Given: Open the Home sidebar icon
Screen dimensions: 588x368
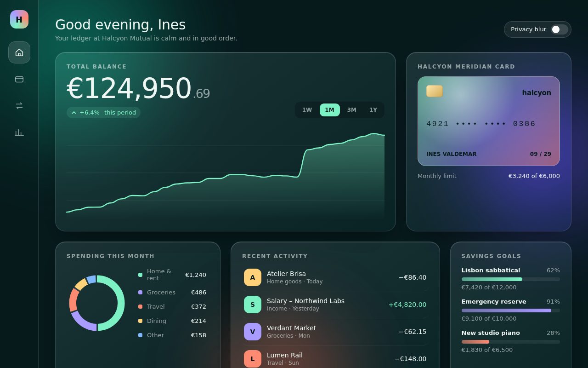Looking at the screenshot, I should [19, 52].
